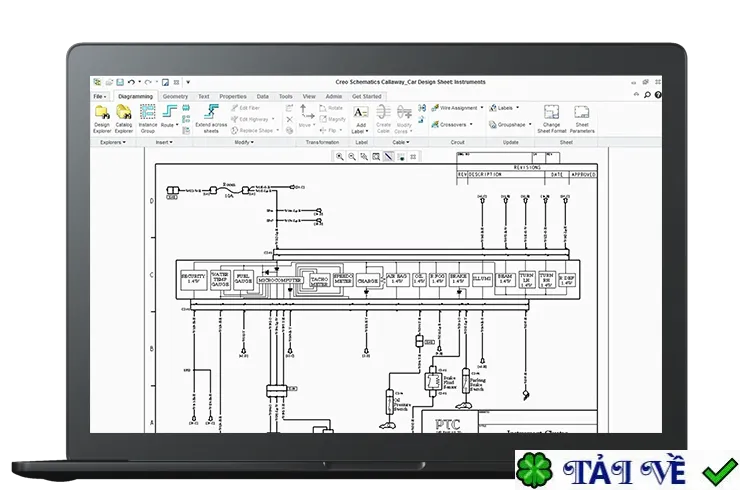This screenshot has width=750, height=500.
Task: Open the Crossovers dropdown arrow
Action: tap(471, 124)
